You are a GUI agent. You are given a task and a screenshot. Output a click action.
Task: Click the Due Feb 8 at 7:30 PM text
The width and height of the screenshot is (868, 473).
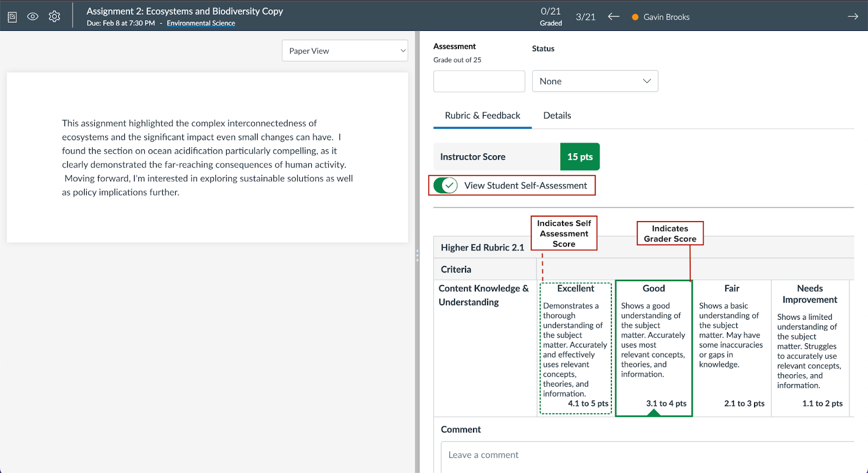[121, 23]
